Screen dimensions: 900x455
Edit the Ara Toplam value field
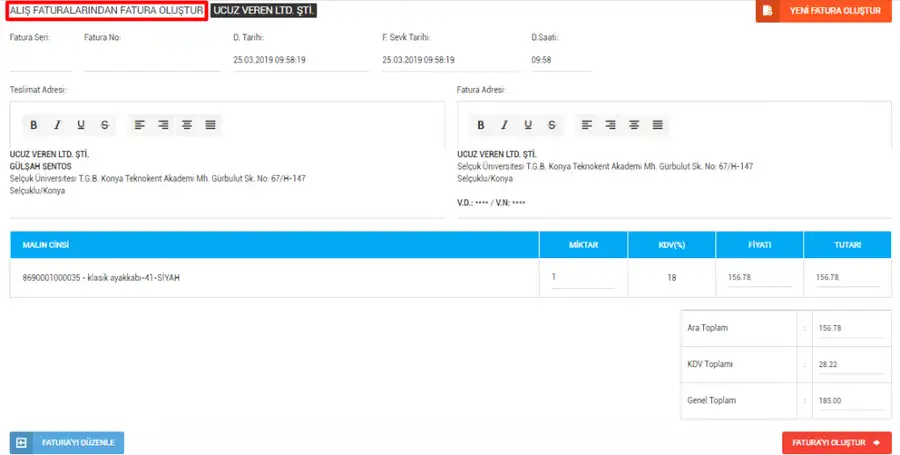point(851,328)
